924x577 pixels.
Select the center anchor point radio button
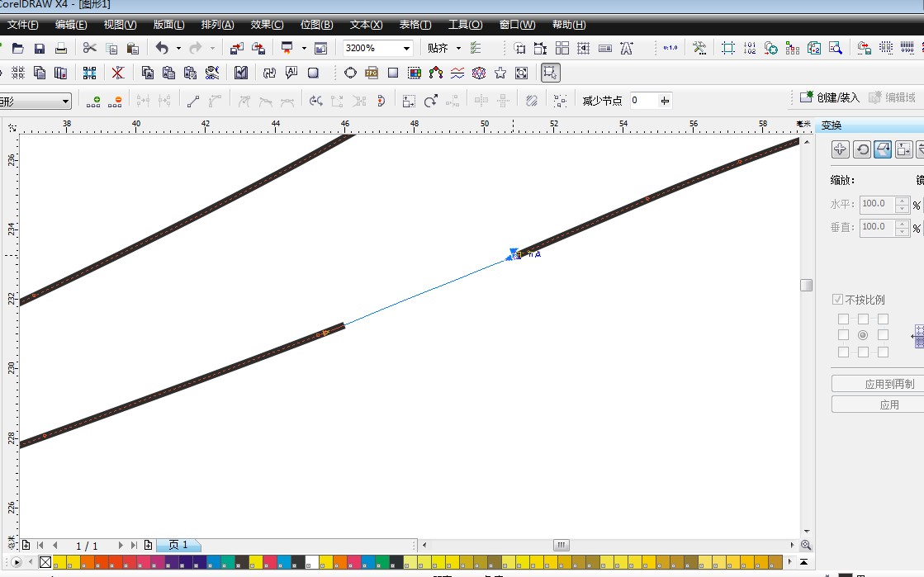(x=863, y=335)
